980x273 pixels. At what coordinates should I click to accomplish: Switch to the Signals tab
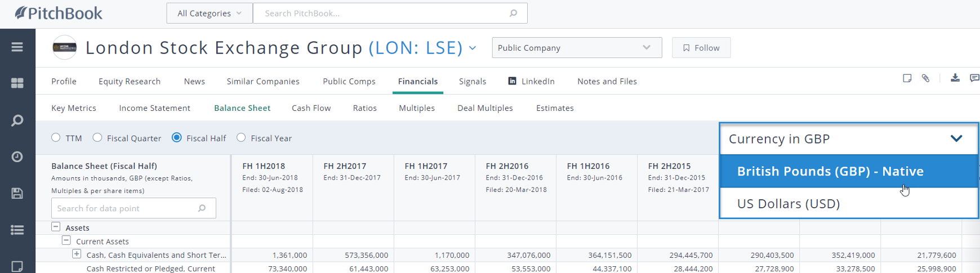click(473, 81)
